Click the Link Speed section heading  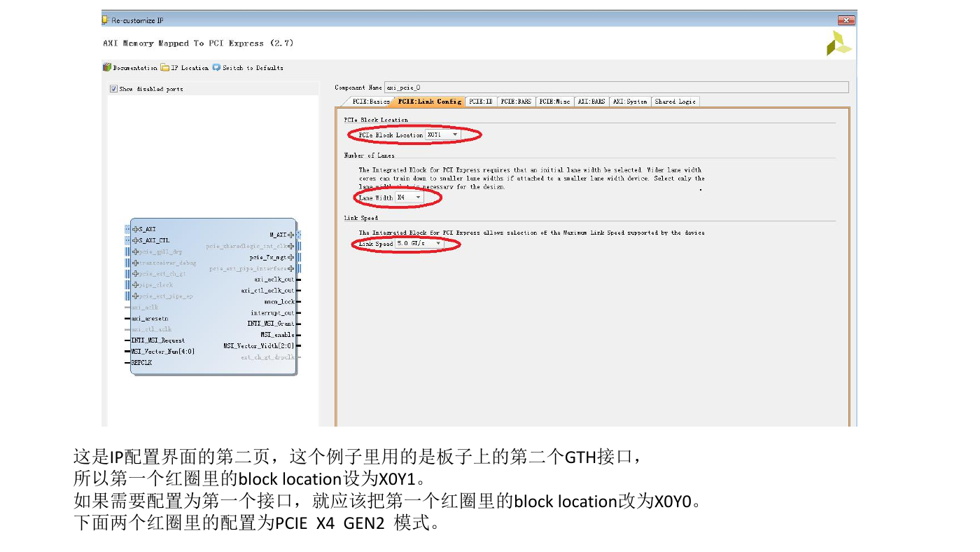point(360,219)
